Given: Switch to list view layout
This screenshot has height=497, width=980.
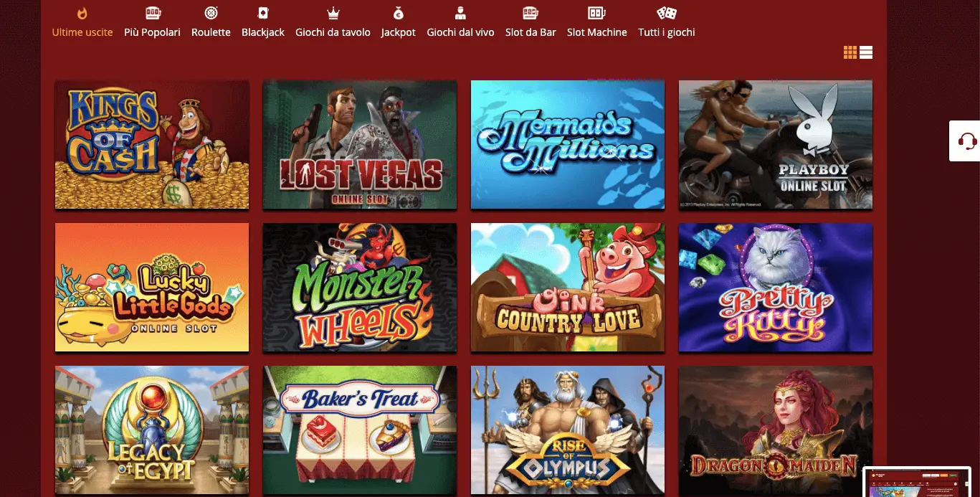Looking at the screenshot, I should [866, 52].
